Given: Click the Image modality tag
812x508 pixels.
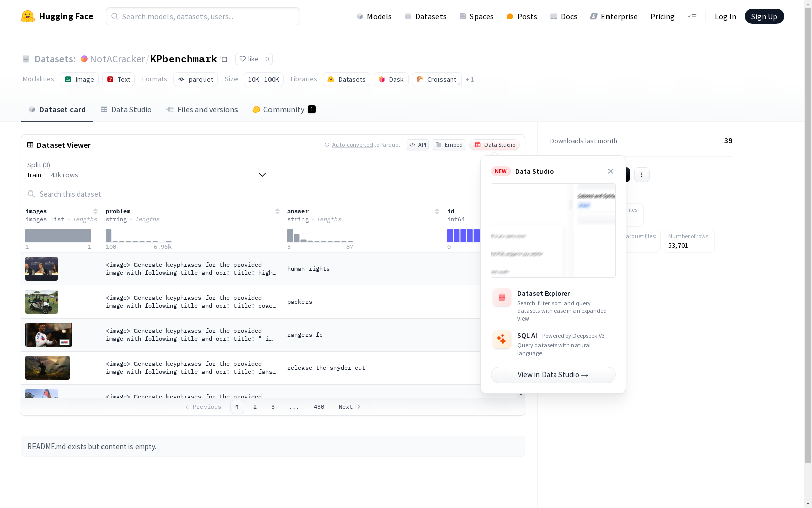Looking at the screenshot, I should (x=80, y=79).
